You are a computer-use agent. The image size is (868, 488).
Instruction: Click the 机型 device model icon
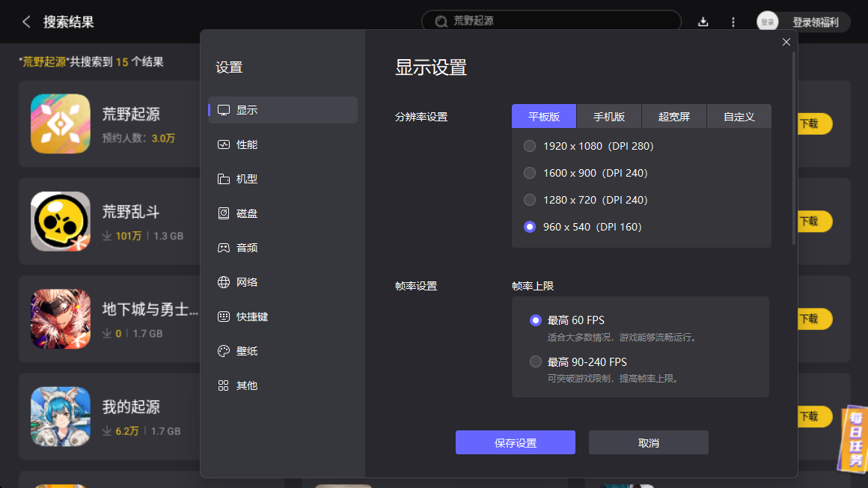pos(224,179)
